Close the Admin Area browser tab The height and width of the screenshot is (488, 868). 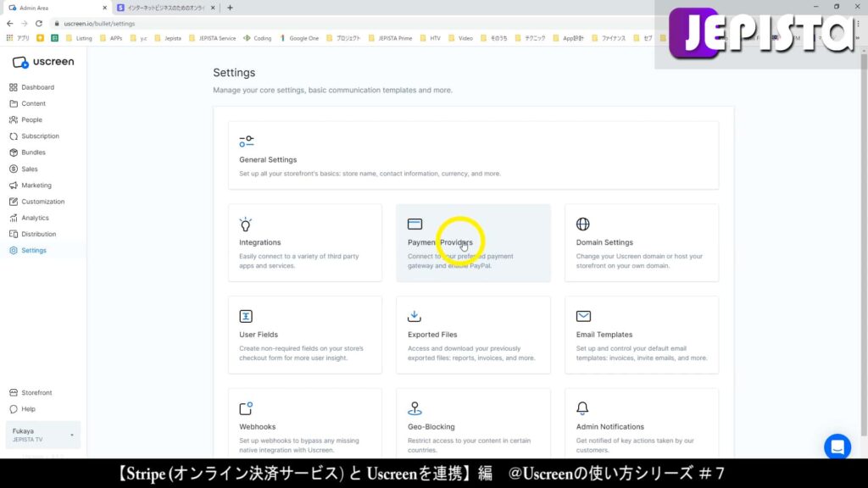click(104, 8)
